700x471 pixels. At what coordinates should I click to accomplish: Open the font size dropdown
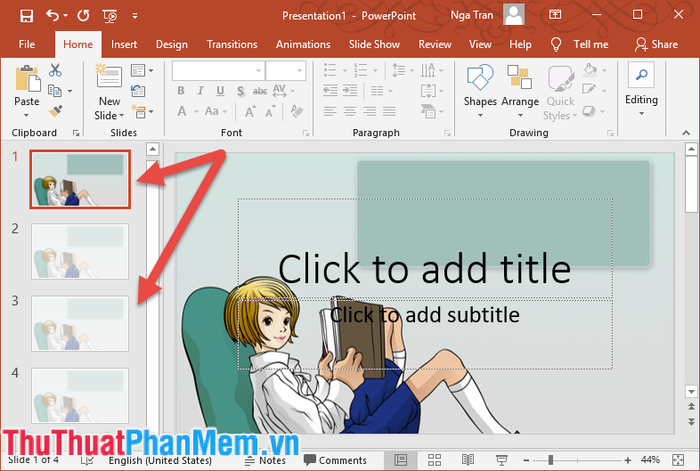tap(300, 71)
